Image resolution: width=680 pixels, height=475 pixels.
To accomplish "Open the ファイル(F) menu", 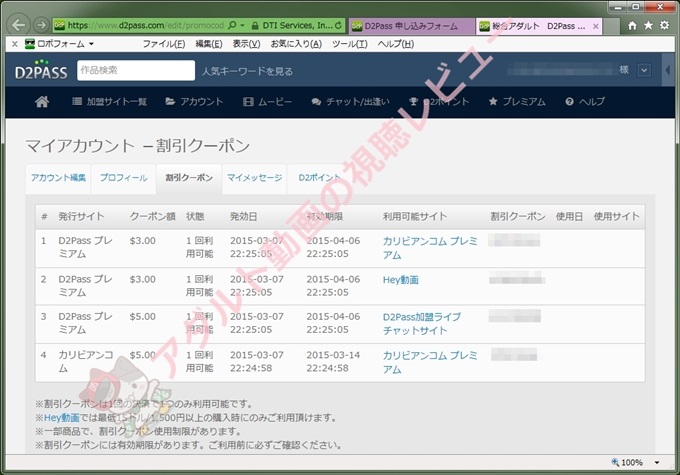I will point(164,44).
